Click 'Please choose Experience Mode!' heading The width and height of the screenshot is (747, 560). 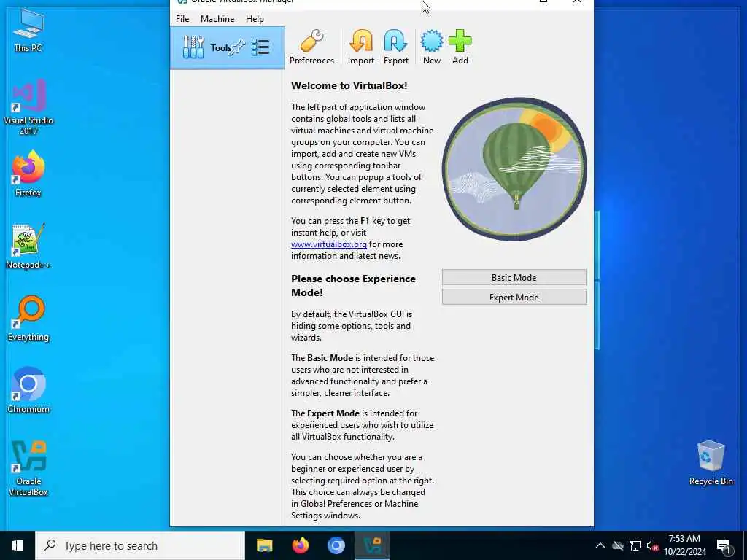click(x=354, y=285)
